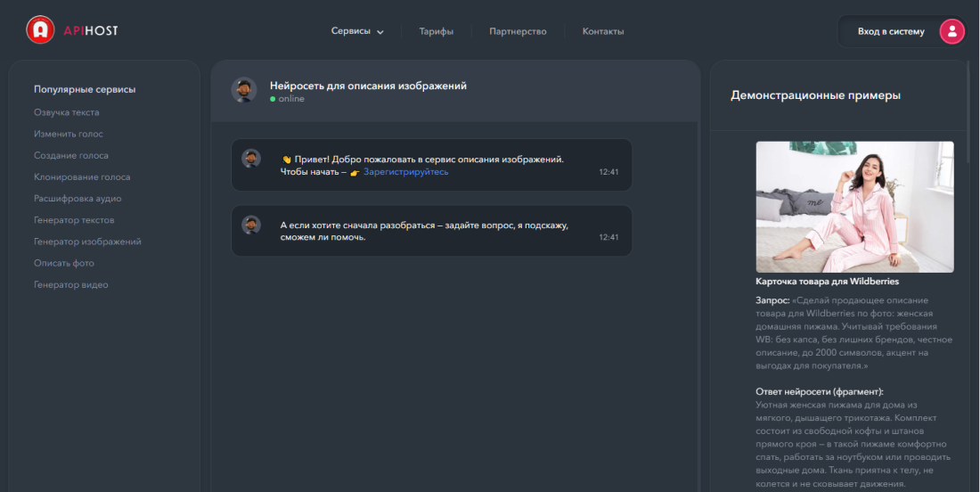Open the Тарифы menu item
The height and width of the screenshot is (492, 980).
[x=437, y=31]
